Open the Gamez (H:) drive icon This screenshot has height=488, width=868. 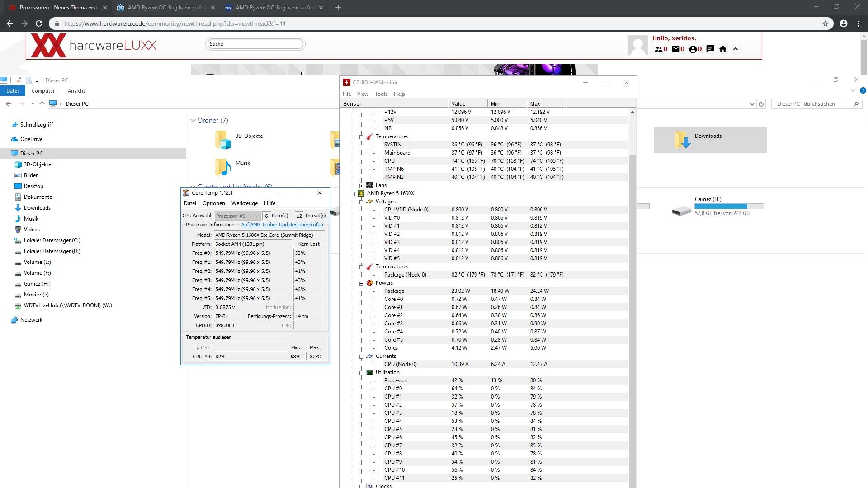pyautogui.click(x=682, y=211)
